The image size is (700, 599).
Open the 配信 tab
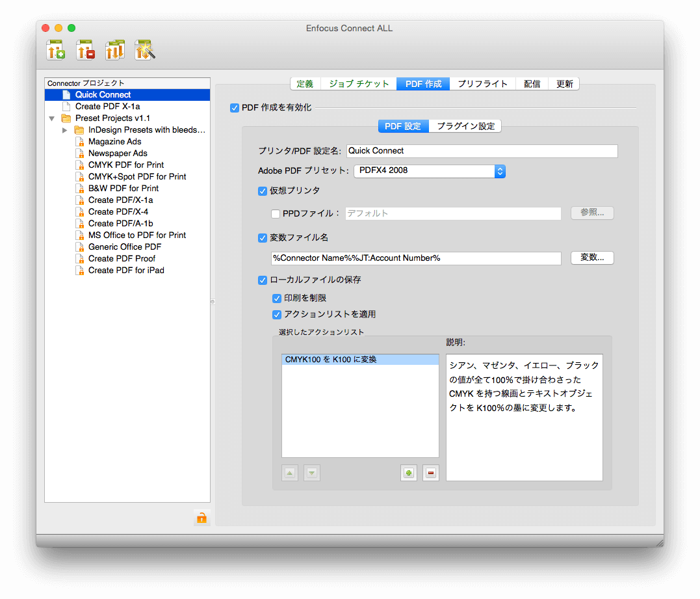pyautogui.click(x=532, y=84)
